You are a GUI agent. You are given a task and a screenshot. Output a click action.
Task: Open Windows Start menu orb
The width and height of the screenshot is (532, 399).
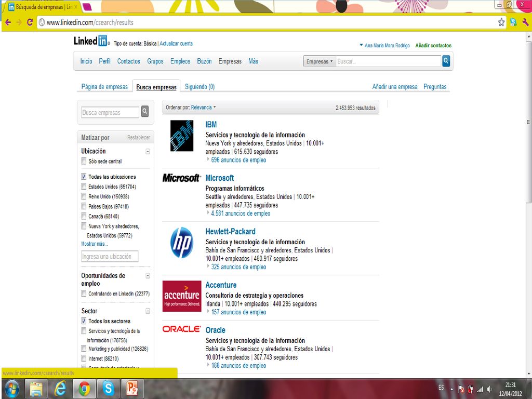[x=12, y=389]
